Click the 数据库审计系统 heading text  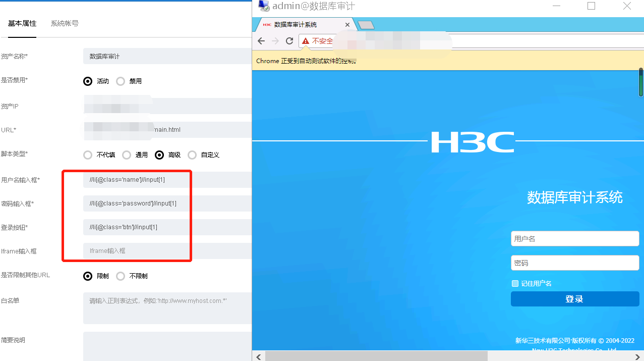point(575,197)
